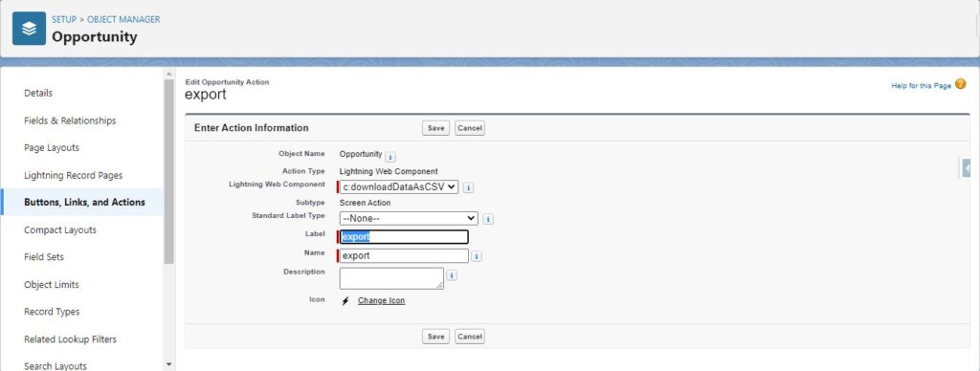
Task: Click the Change Icon link
Action: [x=381, y=301]
